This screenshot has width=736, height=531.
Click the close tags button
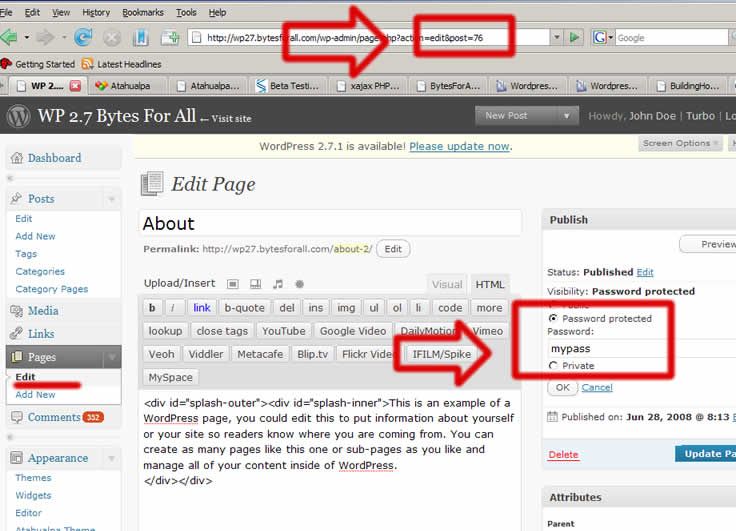222,331
